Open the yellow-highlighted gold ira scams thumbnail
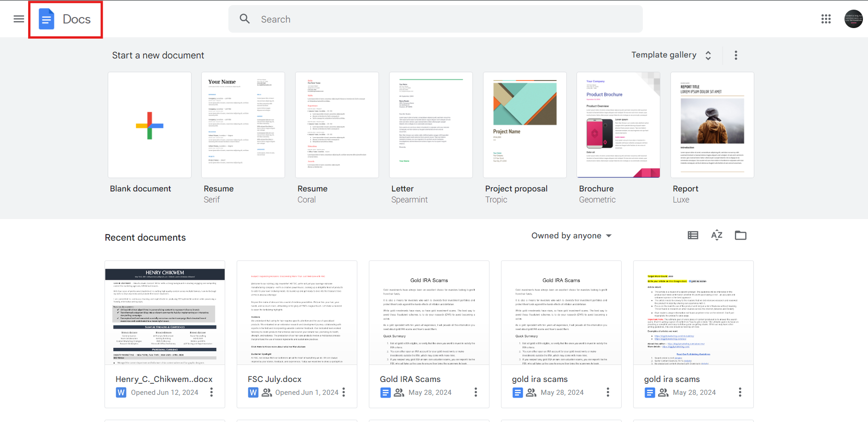 (x=693, y=313)
